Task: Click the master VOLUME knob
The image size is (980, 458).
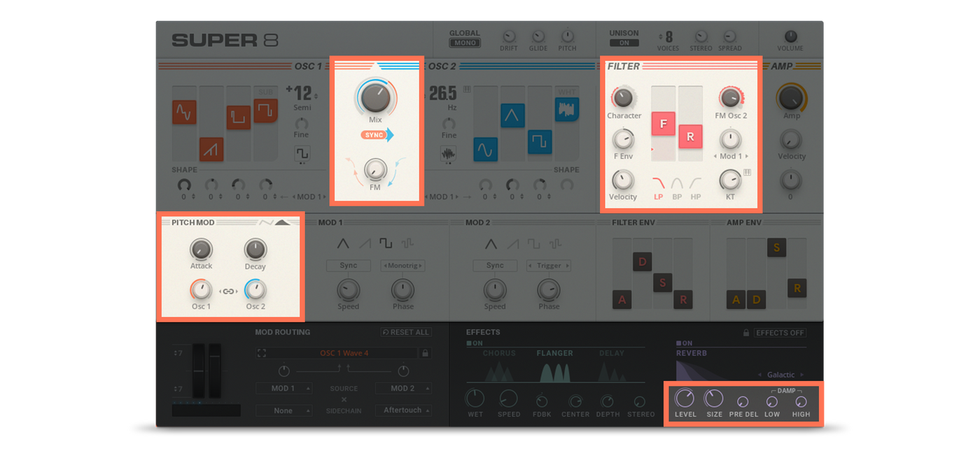Action: click(790, 36)
